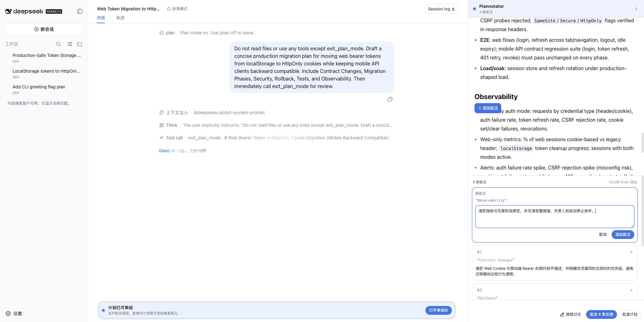
Task: Click the Web Token Migration conversation title
Action: (x=128, y=9)
